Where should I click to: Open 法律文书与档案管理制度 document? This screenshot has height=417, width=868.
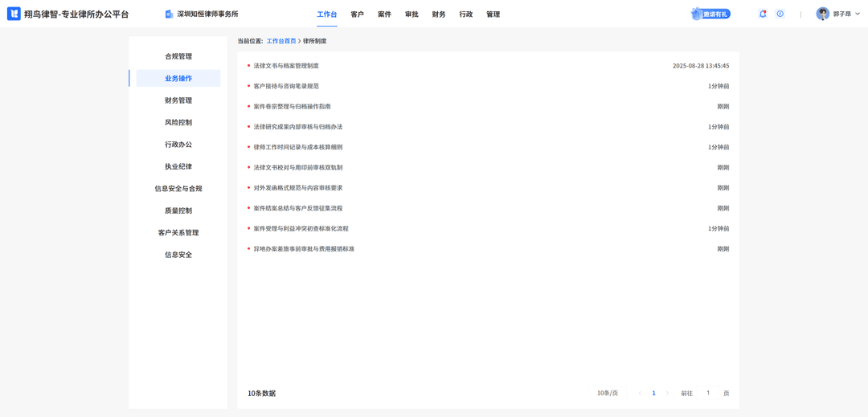286,66
